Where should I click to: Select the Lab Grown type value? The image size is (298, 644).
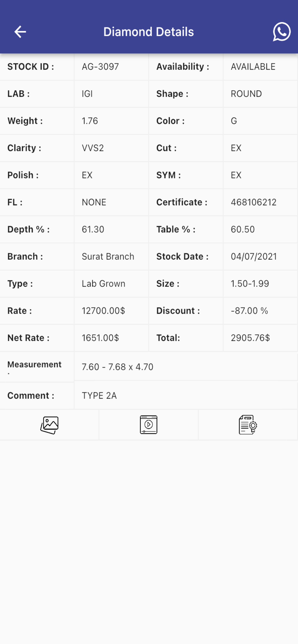(x=103, y=284)
